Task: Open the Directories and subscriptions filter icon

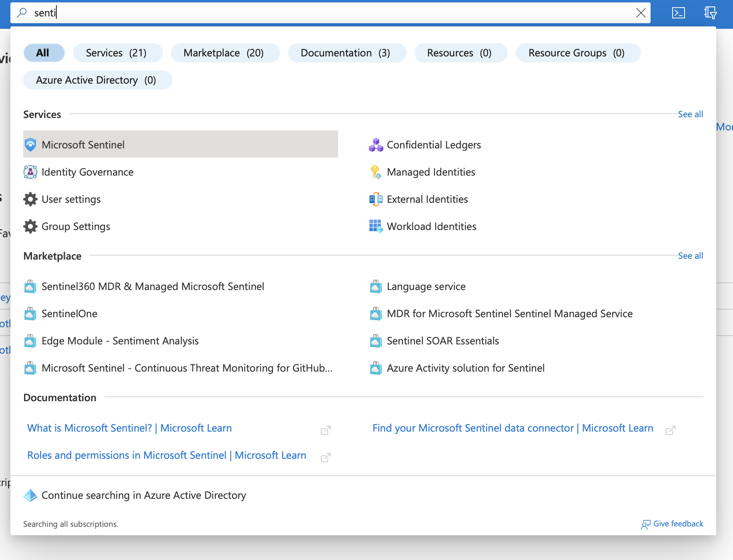Action: [x=711, y=13]
